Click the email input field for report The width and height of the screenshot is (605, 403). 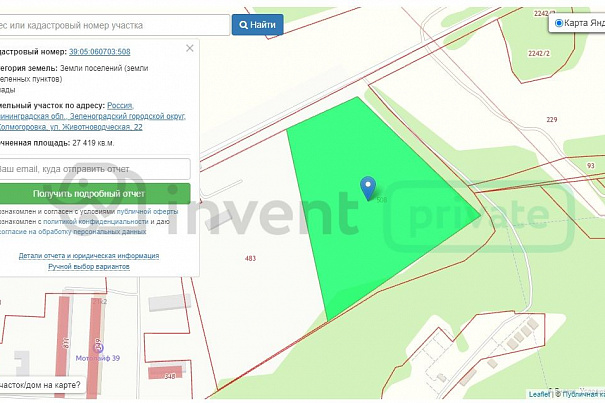click(92, 169)
